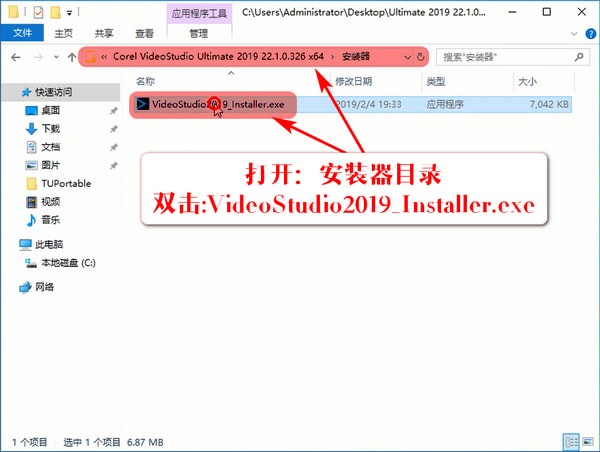The height and width of the screenshot is (452, 600).
Task: Open 视频 in the navigation pane
Action: click(x=51, y=202)
